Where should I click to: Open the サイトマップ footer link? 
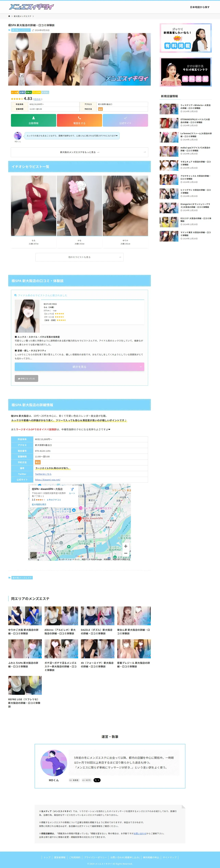pyautogui.click(x=169, y=857)
